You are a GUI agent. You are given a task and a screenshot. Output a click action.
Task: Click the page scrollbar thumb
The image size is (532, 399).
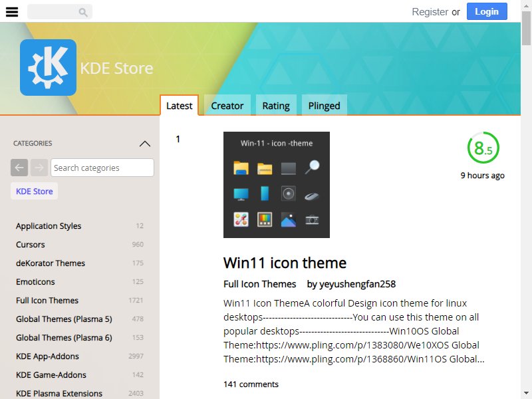tap(526, 28)
